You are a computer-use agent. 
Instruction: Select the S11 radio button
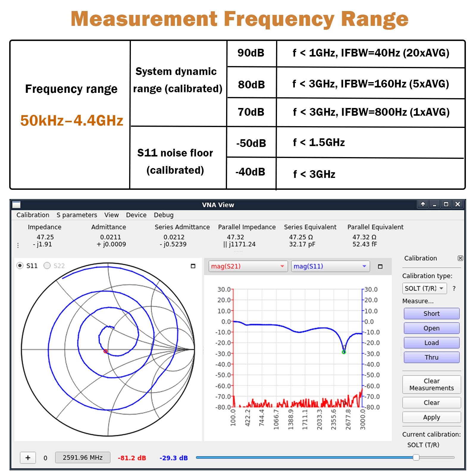pyautogui.click(x=20, y=266)
